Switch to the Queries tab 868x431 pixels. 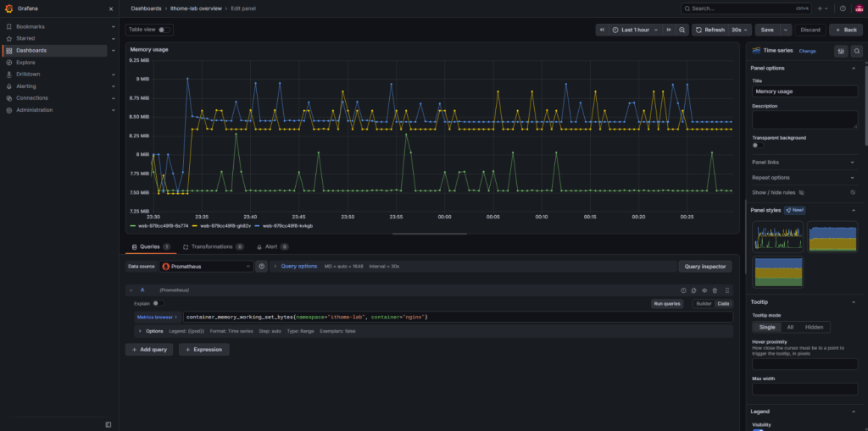151,246
